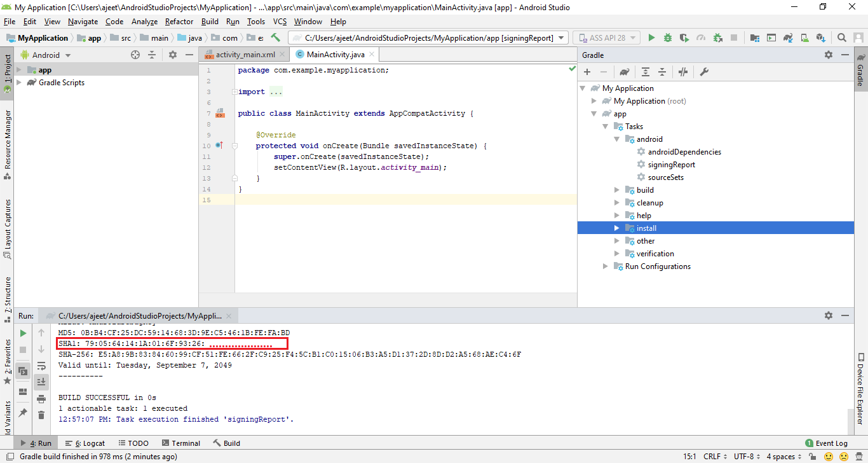Collapse the android tasks group in Gradle
868x463 pixels.
(x=616, y=139)
